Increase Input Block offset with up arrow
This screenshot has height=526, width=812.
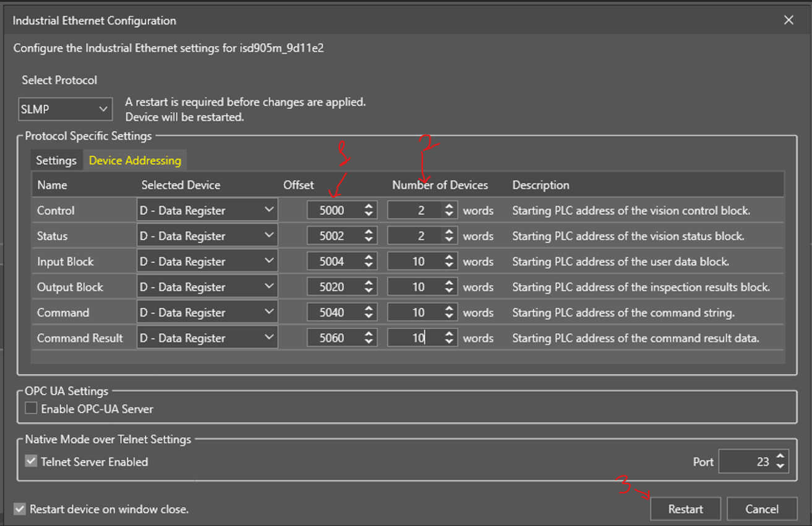tap(369, 257)
